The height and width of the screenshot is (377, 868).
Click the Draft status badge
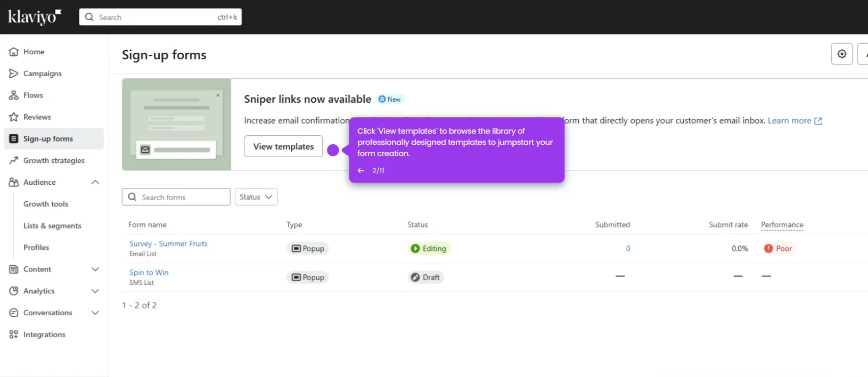pos(426,277)
